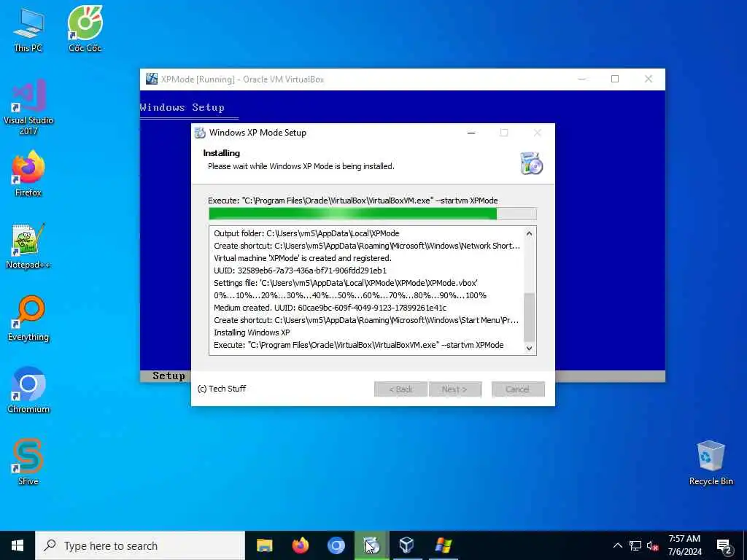The width and height of the screenshot is (747, 560).
Task: Select the Firefox desktop shortcut
Action: pos(28,174)
